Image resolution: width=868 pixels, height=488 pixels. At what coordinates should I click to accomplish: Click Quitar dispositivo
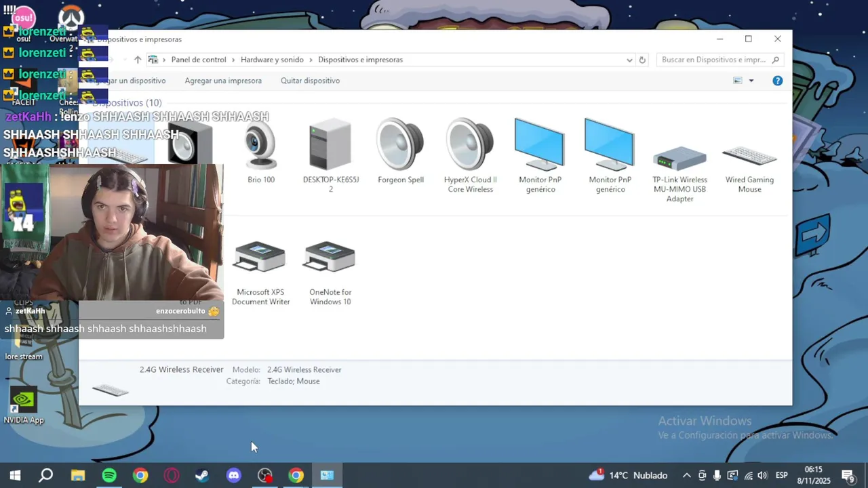click(x=310, y=81)
